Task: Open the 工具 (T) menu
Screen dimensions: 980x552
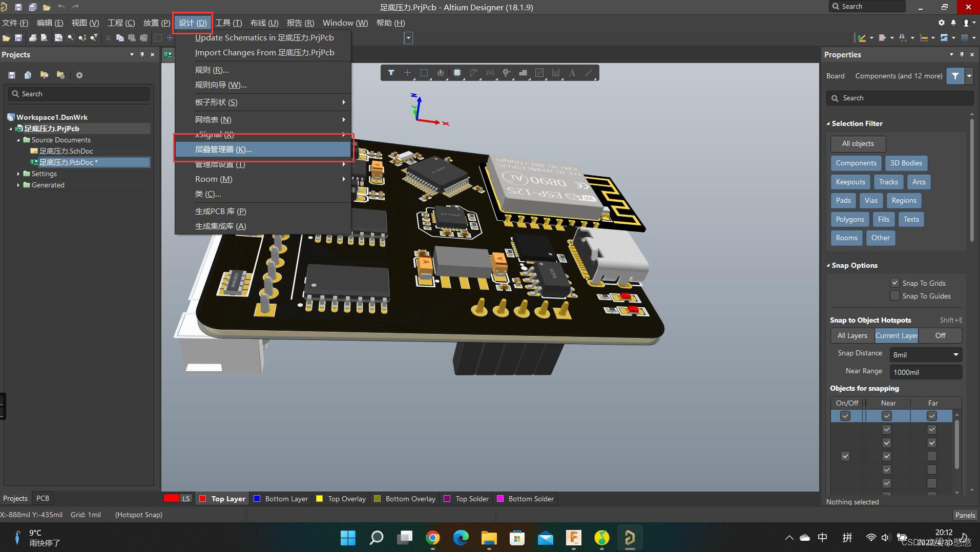Action: [x=228, y=23]
